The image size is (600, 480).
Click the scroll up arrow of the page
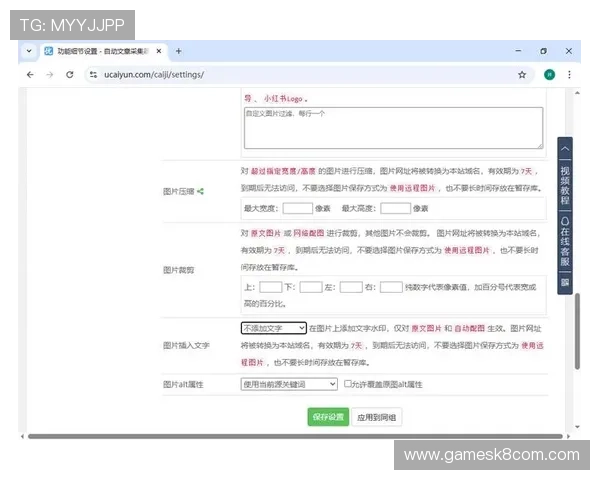pyautogui.click(x=577, y=93)
